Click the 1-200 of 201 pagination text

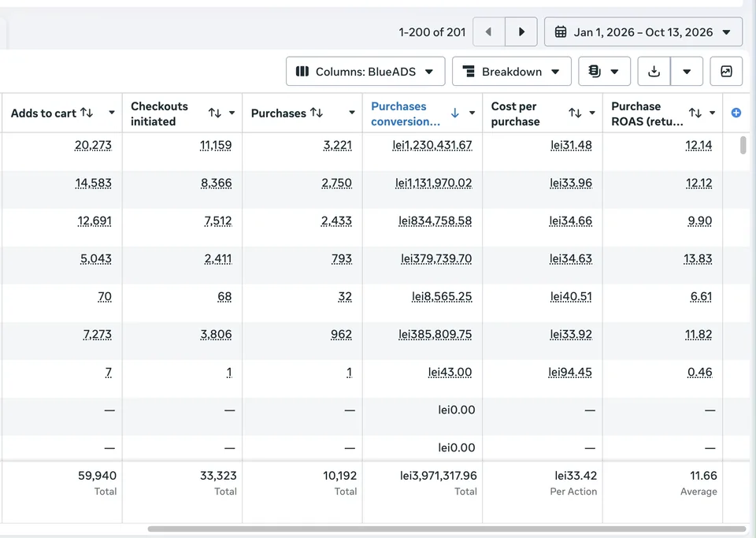(x=432, y=32)
